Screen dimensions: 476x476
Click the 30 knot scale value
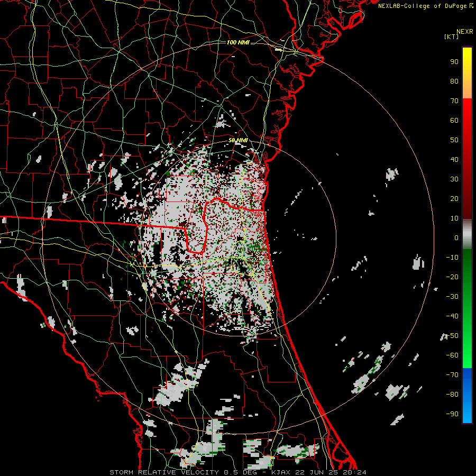(x=454, y=179)
